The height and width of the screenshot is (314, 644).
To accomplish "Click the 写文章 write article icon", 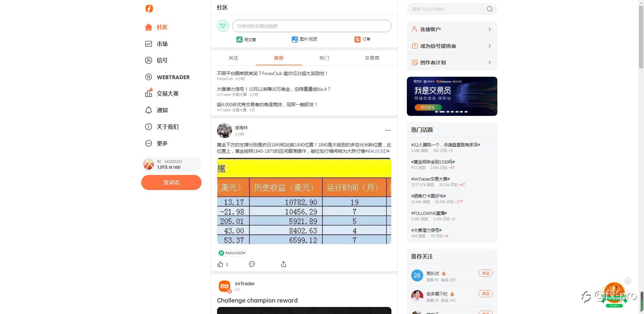I will point(239,40).
